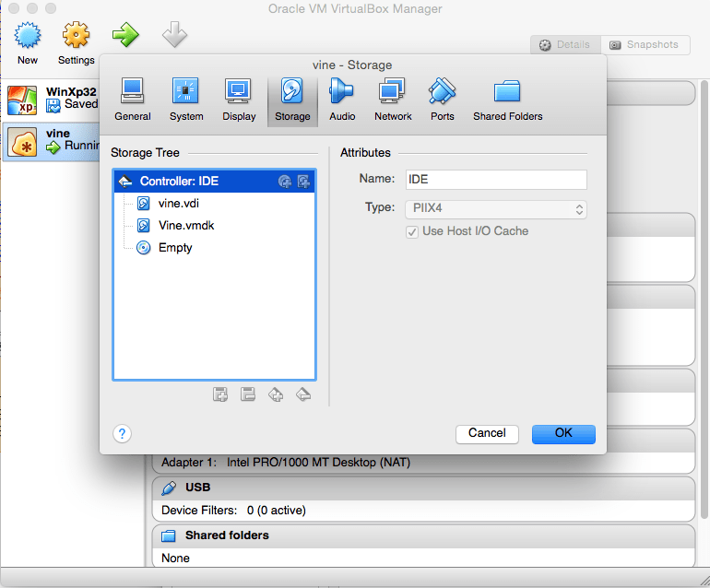Select Controller: IDE in storage tree
Viewport: 710px width, 588px height.
[214, 181]
